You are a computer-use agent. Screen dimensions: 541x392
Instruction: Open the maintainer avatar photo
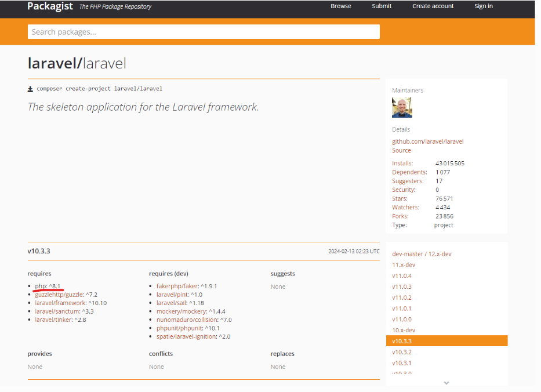[x=402, y=107]
